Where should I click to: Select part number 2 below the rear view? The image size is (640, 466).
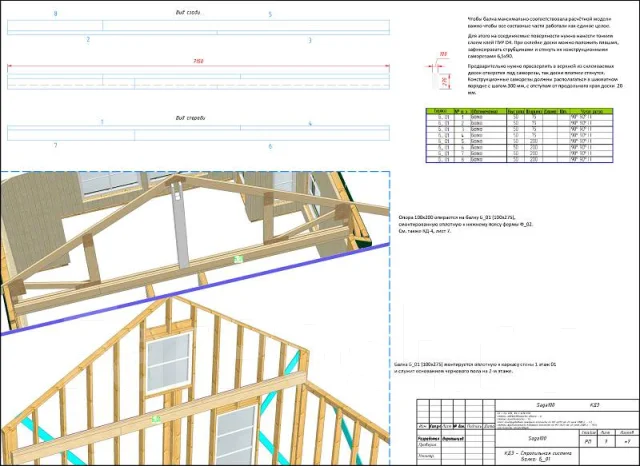[88, 40]
